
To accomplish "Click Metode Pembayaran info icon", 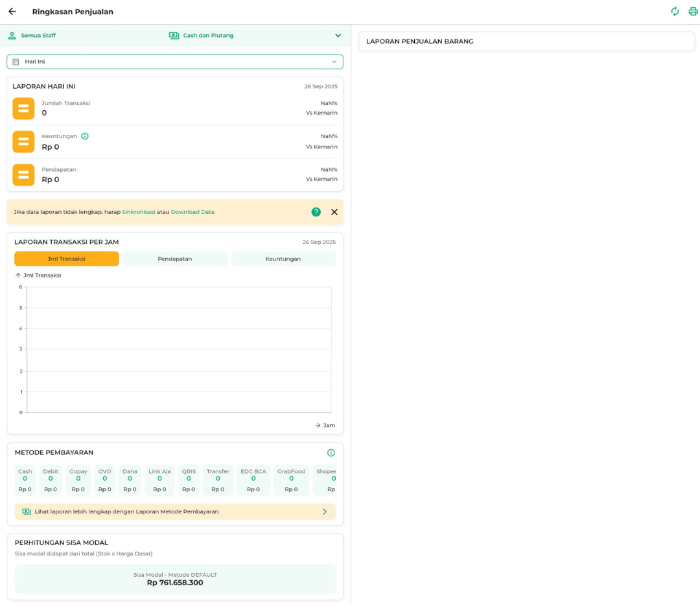I will point(331,452).
